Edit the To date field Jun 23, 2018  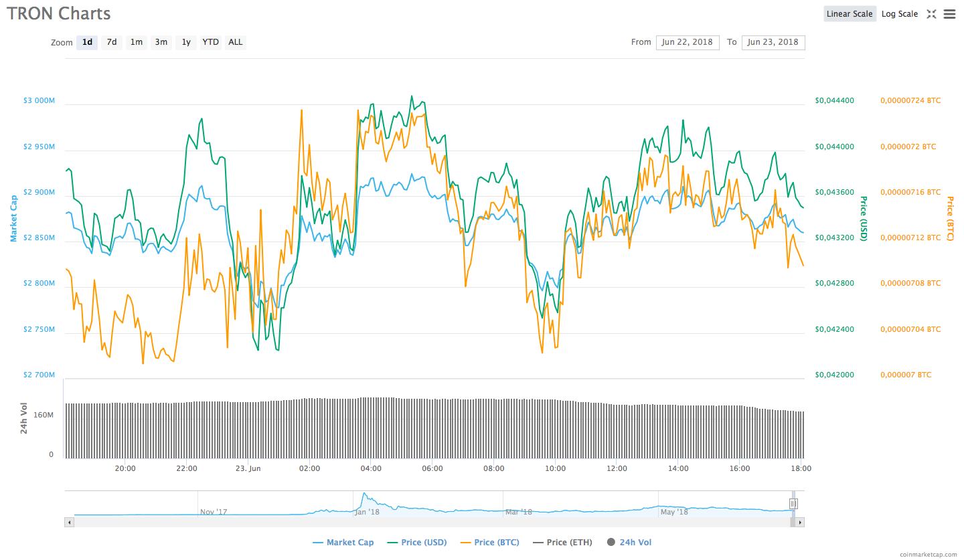tap(773, 42)
